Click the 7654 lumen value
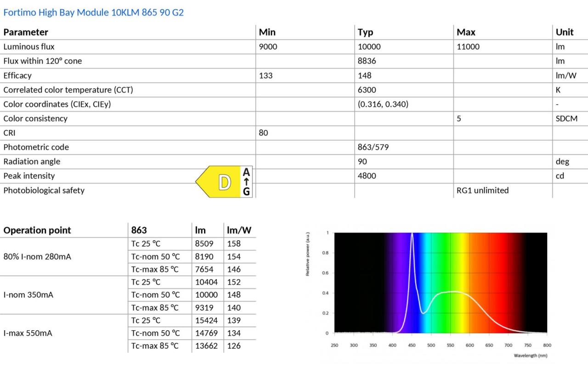The height and width of the screenshot is (367, 588). [204, 269]
